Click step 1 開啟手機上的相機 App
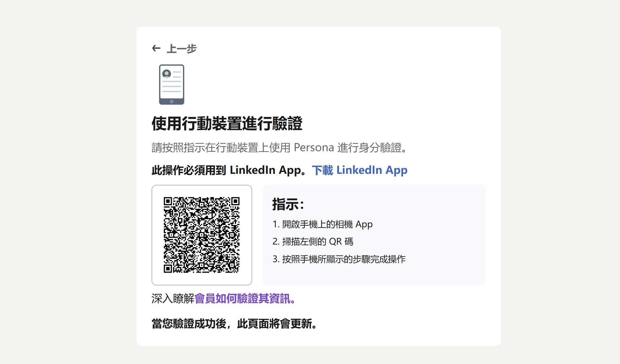Viewport: 620px width, 364px height. tap(323, 224)
